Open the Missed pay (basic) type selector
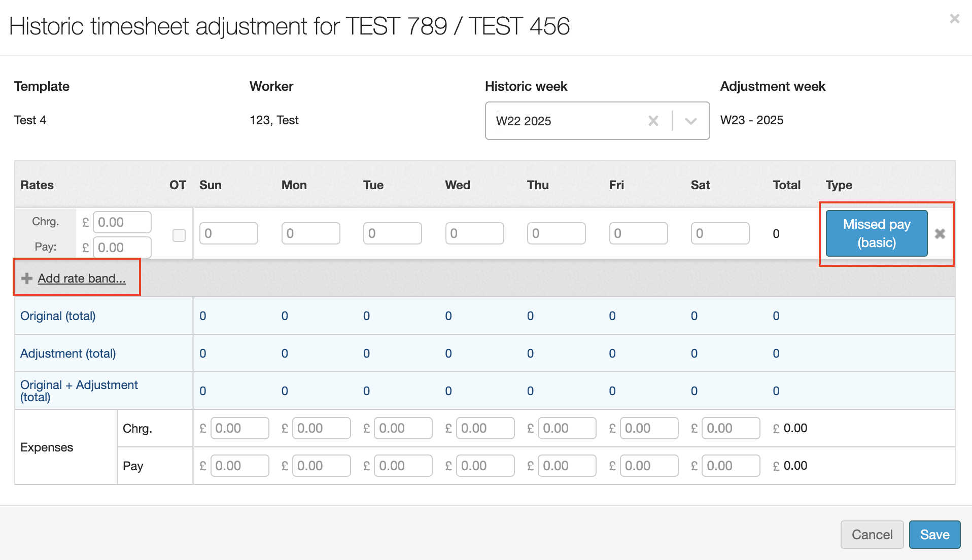This screenshot has height=560, width=972. pos(876,233)
